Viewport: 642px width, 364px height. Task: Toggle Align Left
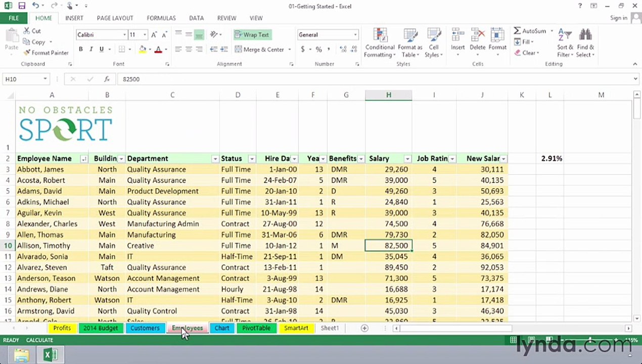[x=178, y=50]
